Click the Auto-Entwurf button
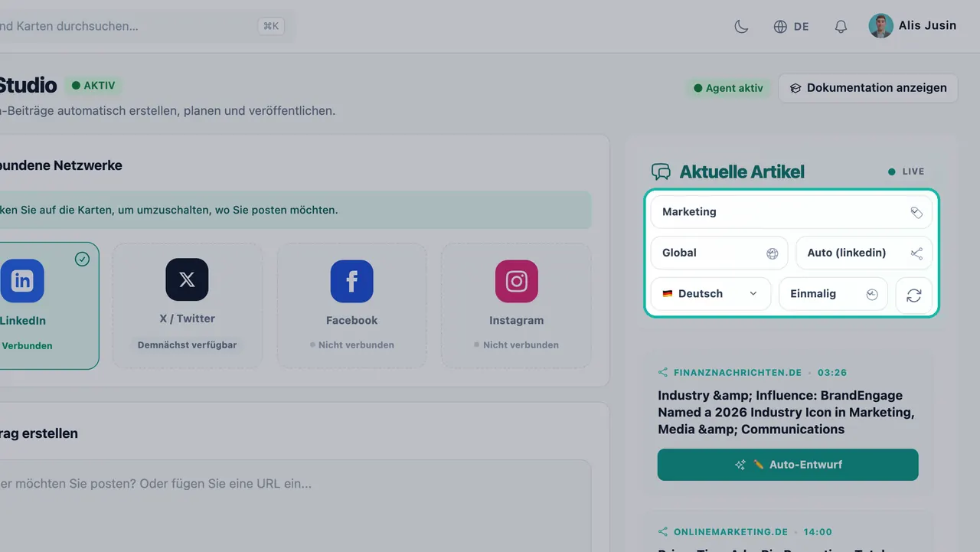The width and height of the screenshot is (980, 552). pos(788,465)
